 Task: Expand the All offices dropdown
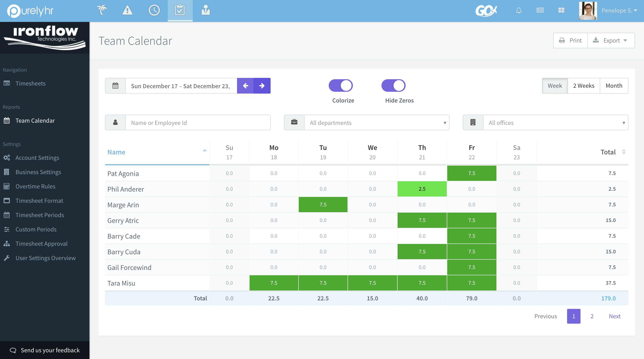[555, 123]
